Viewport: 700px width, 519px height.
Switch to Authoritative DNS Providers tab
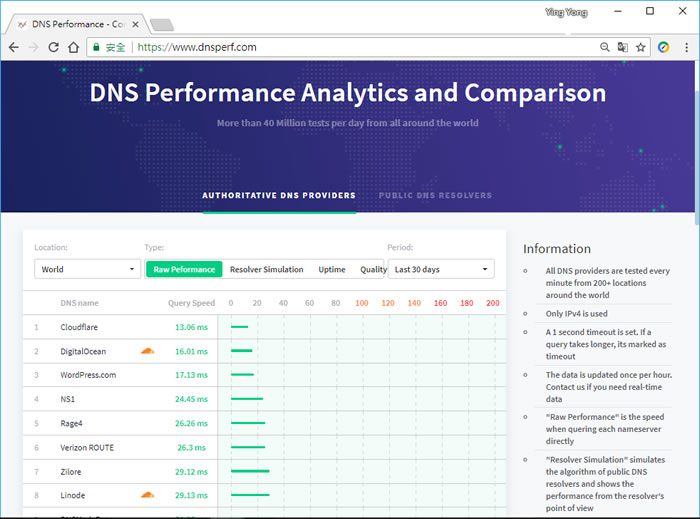tap(279, 195)
